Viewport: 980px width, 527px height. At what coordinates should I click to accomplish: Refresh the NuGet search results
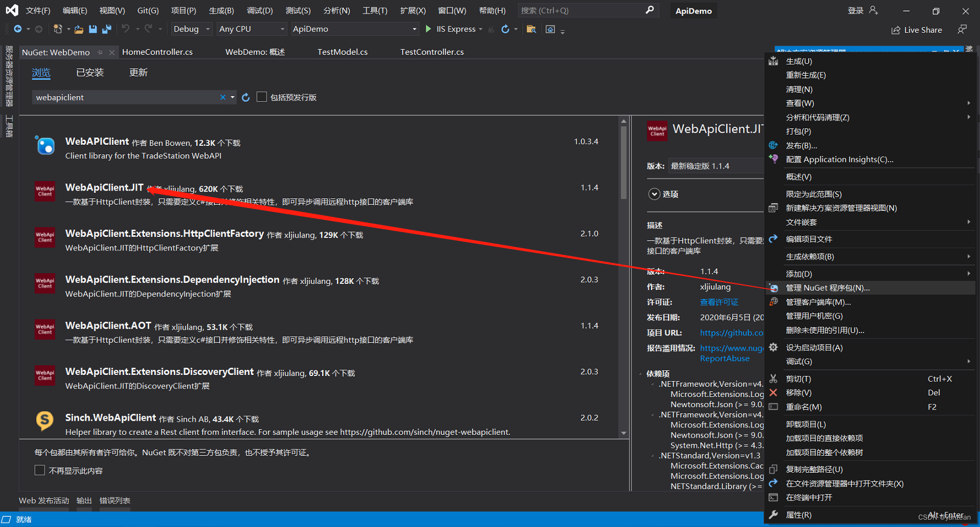point(246,97)
